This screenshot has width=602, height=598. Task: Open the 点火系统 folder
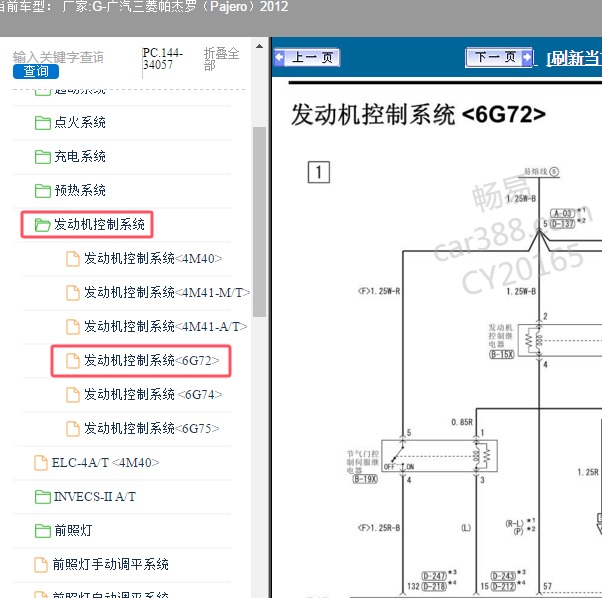(x=80, y=122)
